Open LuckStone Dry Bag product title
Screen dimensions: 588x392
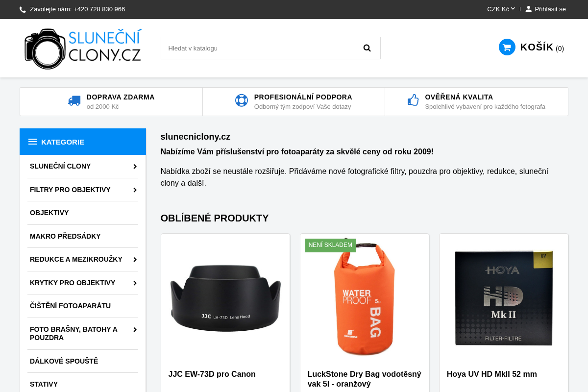click(365, 379)
